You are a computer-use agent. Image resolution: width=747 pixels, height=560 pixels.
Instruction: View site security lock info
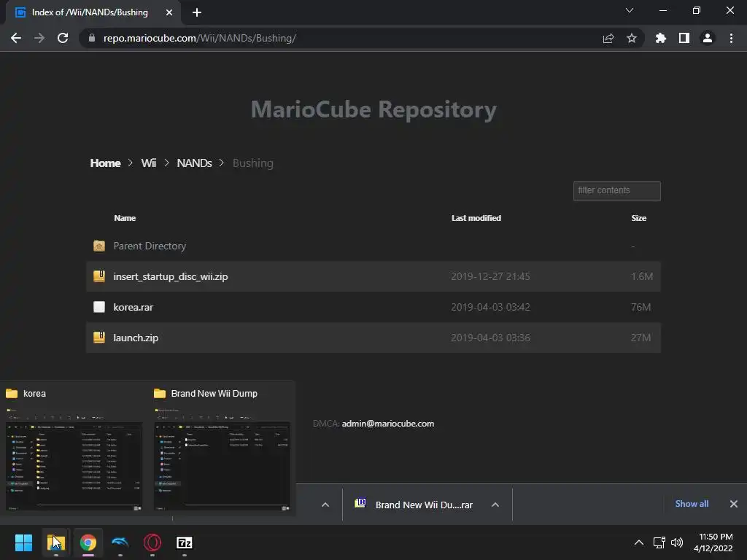pyautogui.click(x=91, y=38)
